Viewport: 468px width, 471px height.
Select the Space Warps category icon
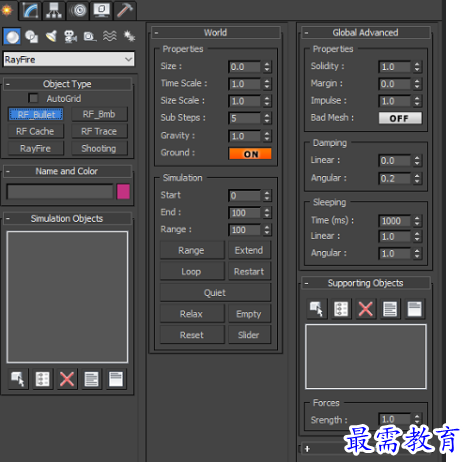pos(109,36)
